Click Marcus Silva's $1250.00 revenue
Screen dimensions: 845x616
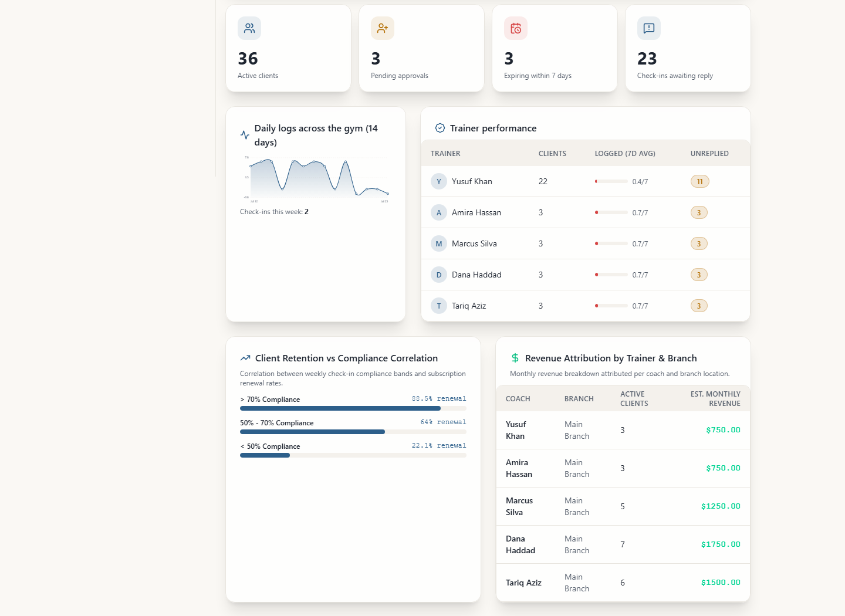click(x=721, y=506)
